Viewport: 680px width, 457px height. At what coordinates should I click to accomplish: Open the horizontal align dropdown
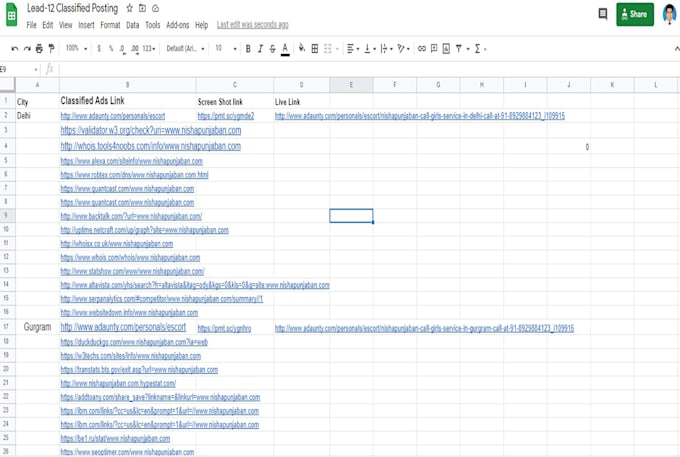pyautogui.click(x=353, y=49)
